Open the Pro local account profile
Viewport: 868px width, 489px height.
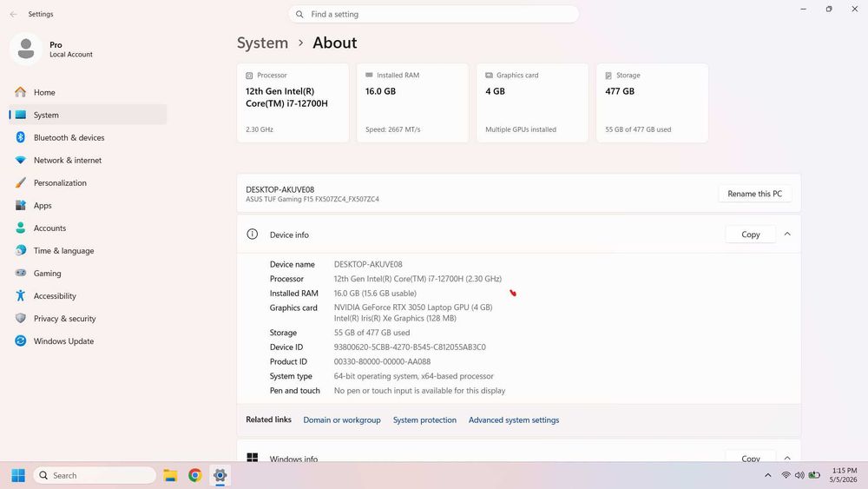click(51, 49)
